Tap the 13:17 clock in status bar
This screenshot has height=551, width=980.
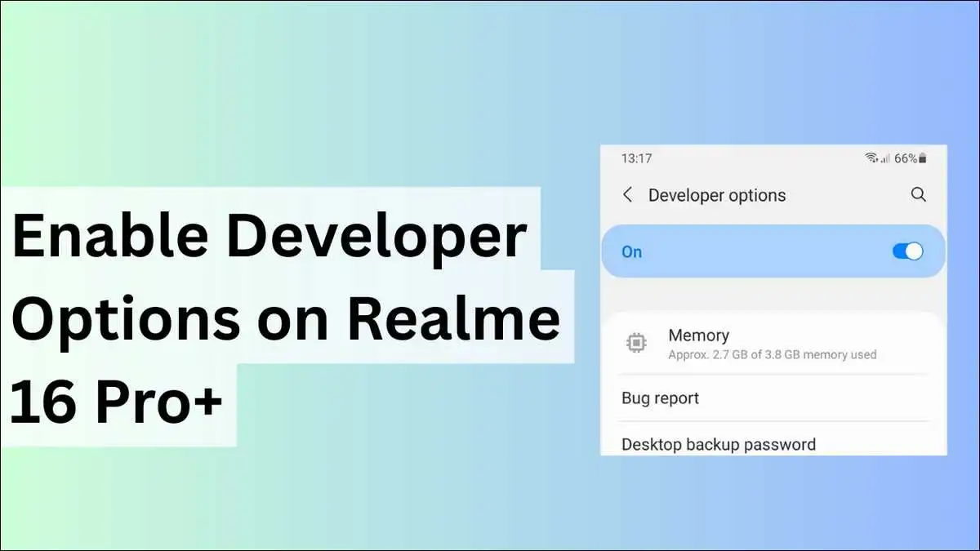coord(636,158)
